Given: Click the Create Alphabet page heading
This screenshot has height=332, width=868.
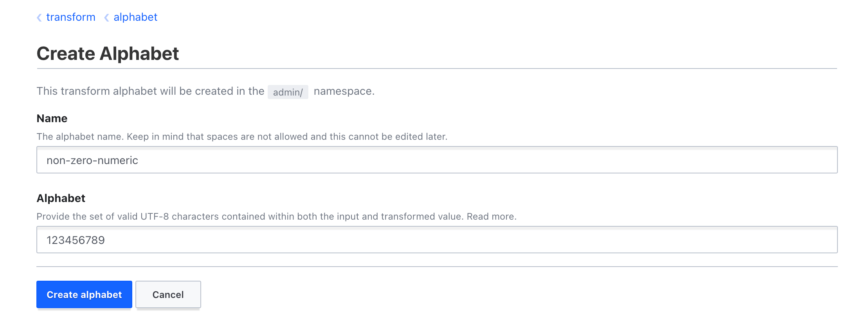Looking at the screenshot, I should [x=108, y=54].
